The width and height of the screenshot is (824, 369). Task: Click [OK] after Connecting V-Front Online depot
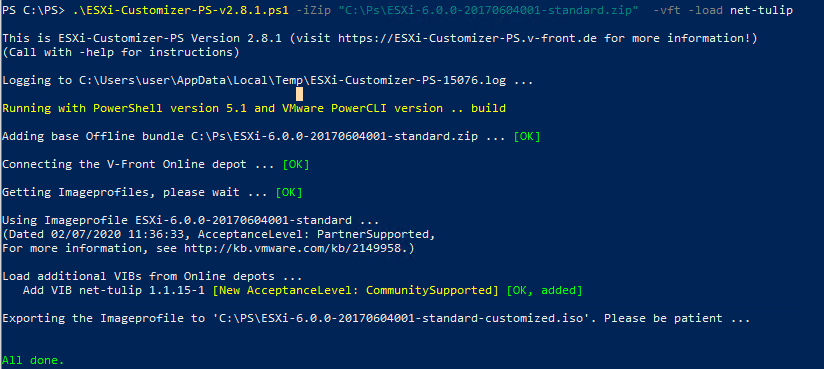click(x=296, y=164)
